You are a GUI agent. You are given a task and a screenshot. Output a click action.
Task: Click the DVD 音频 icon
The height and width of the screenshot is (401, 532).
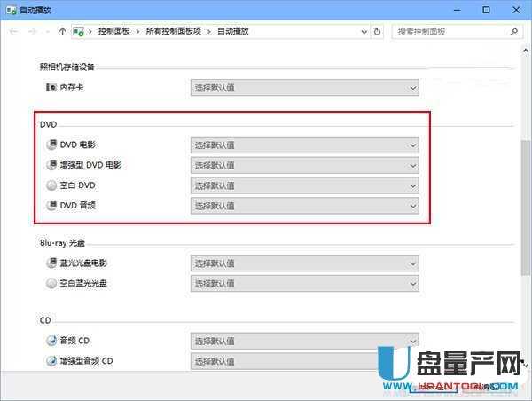pos(51,206)
